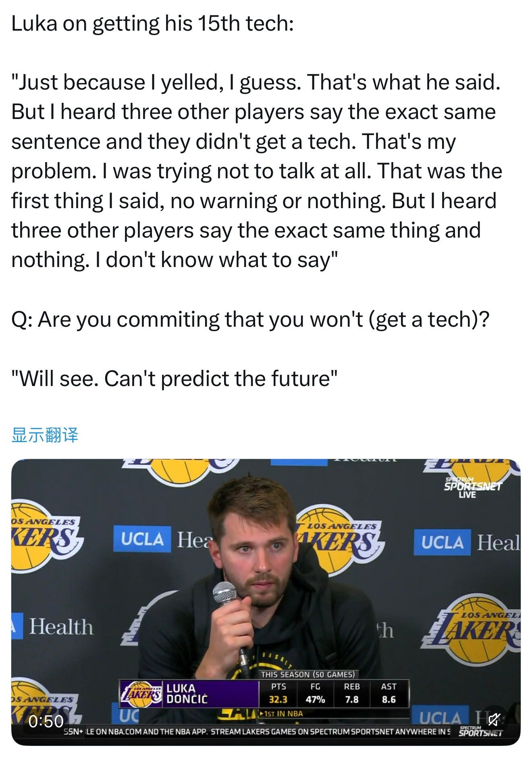Click the PTS 32.3 stat box
The width and height of the screenshot is (532, 770).
pyautogui.click(x=278, y=693)
